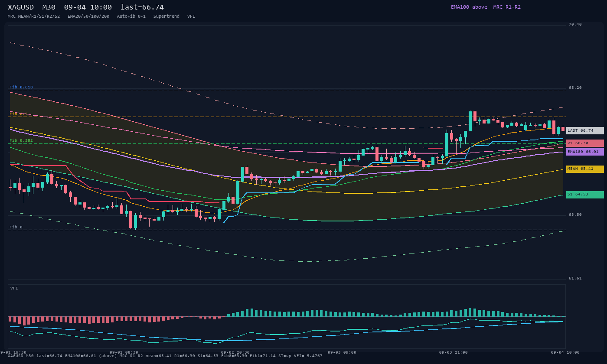This screenshot has height=364, width=607.
Task: Click the 68.20 price axis label
Action: pyautogui.click(x=575, y=88)
